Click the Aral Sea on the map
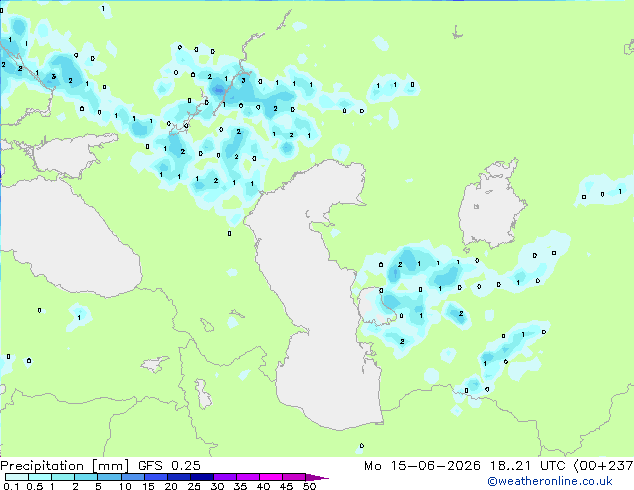The image size is (634, 490). click(x=491, y=206)
